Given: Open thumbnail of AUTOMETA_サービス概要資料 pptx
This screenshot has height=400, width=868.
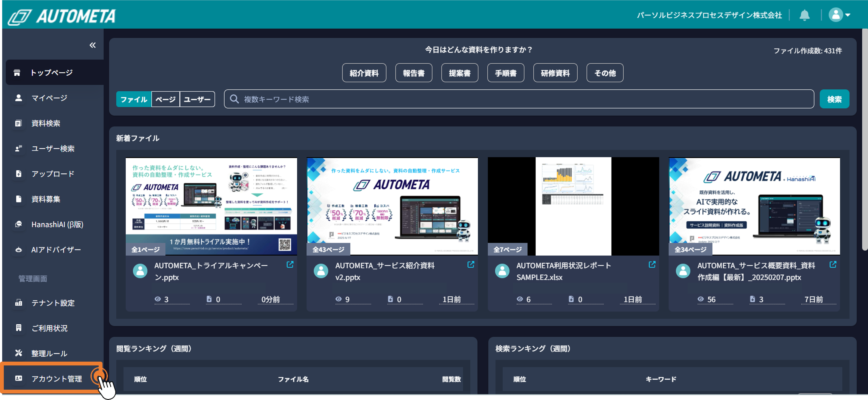Looking at the screenshot, I should click(x=754, y=207).
